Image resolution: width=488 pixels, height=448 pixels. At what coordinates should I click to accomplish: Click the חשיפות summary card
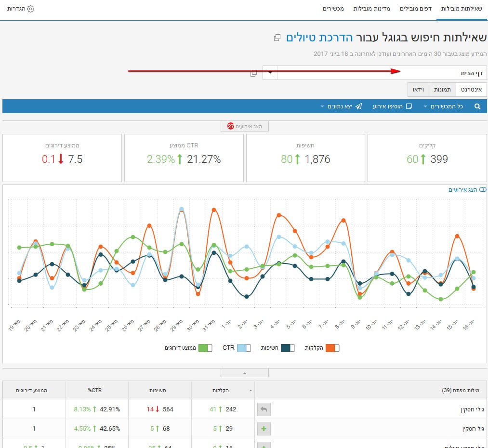(x=305, y=158)
